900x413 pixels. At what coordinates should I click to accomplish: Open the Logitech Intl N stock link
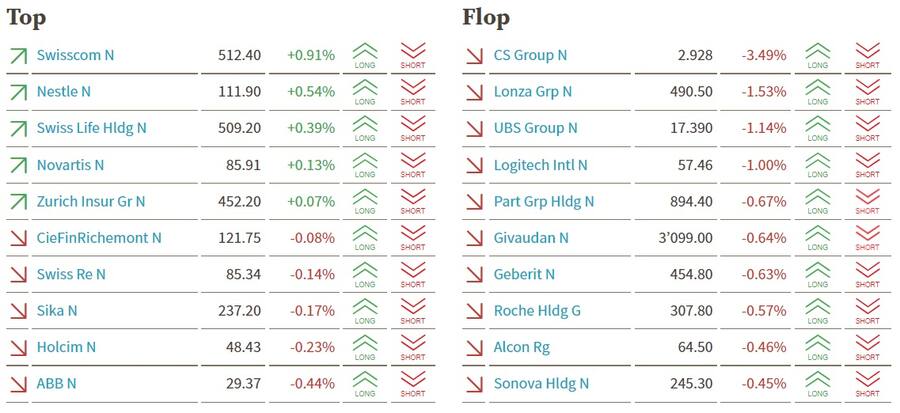[x=540, y=165]
